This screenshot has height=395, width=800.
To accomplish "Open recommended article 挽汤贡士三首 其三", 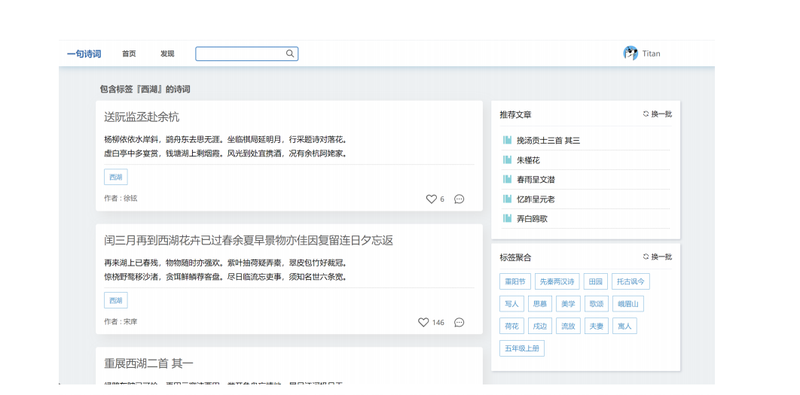I will (x=548, y=140).
